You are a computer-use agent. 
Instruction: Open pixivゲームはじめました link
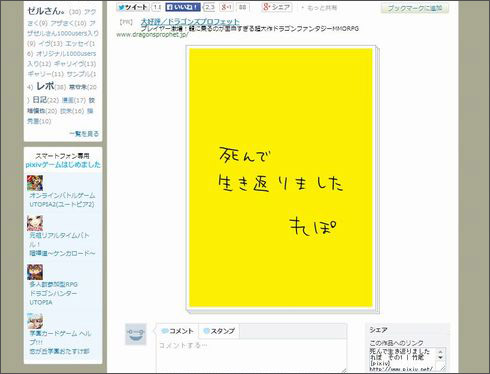point(63,165)
